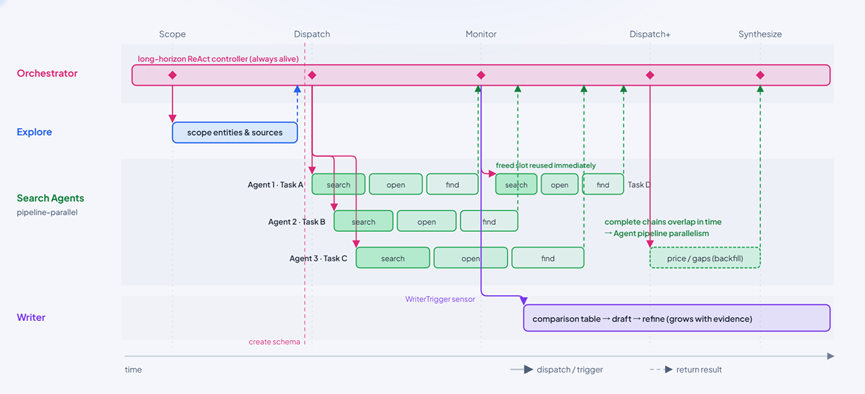This screenshot has width=865, height=394.
Task: Click the Agent 1 · Task A label
Action: pyautogui.click(x=275, y=185)
